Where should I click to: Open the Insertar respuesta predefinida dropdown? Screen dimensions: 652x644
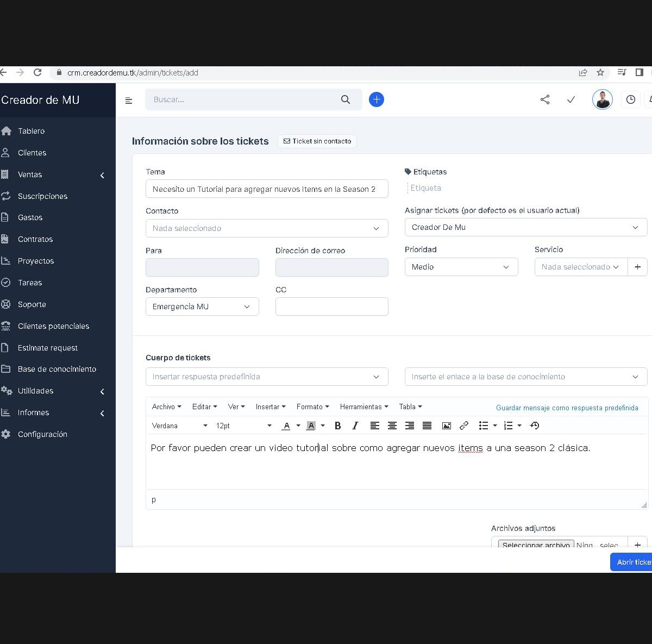click(x=267, y=377)
